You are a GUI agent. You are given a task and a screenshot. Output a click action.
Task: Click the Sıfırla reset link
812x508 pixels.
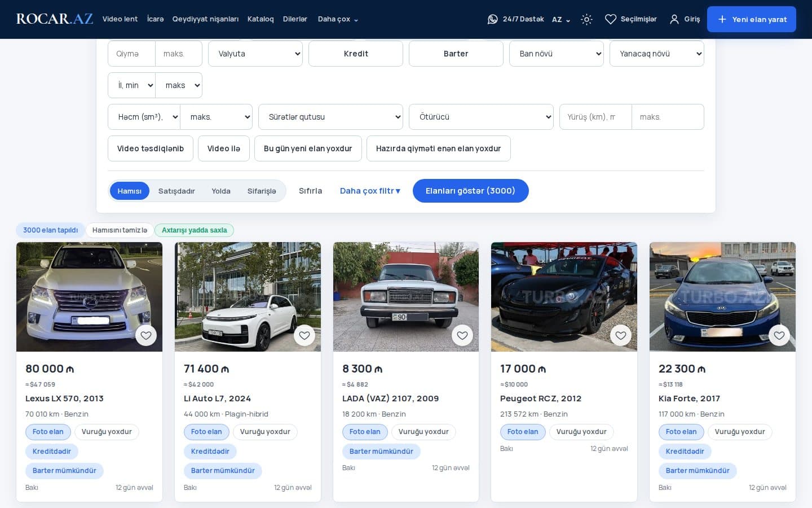point(311,191)
